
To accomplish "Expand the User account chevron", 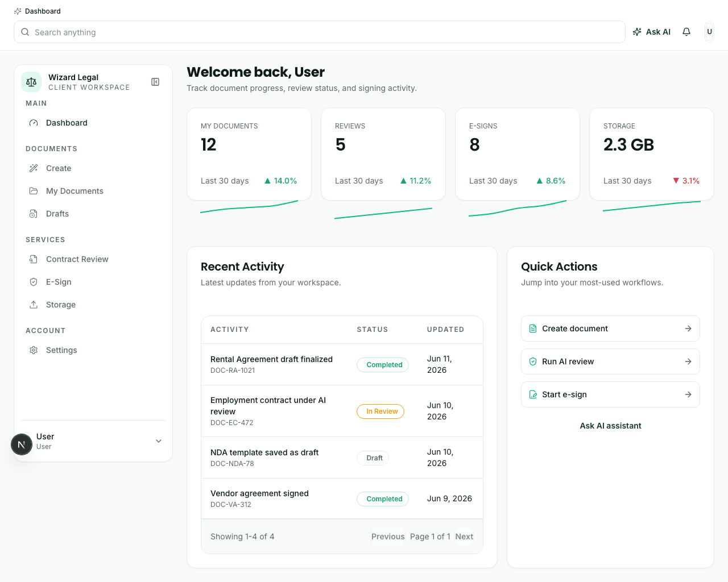I will [x=159, y=441].
